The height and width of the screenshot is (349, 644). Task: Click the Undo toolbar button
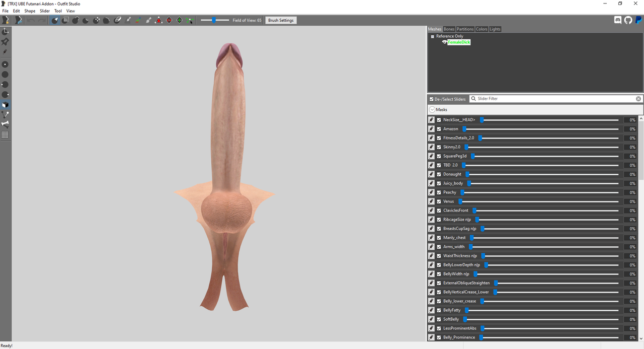pos(31,20)
